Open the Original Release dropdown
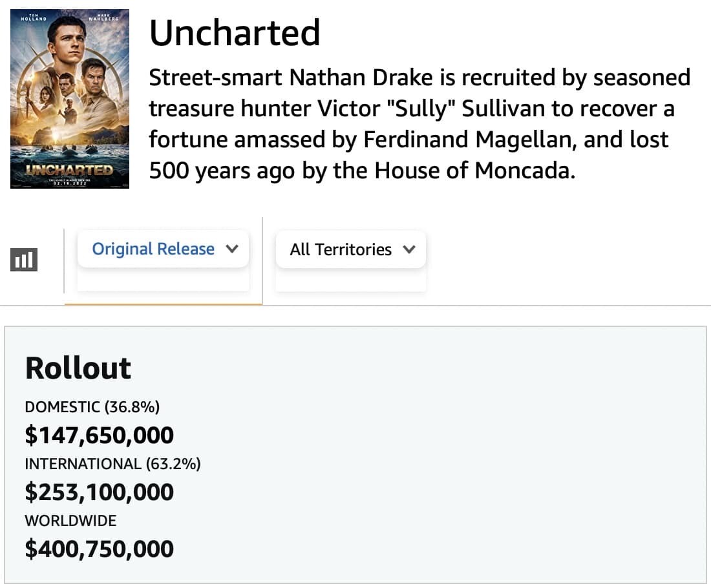This screenshot has height=588, width=711. [x=164, y=248]
